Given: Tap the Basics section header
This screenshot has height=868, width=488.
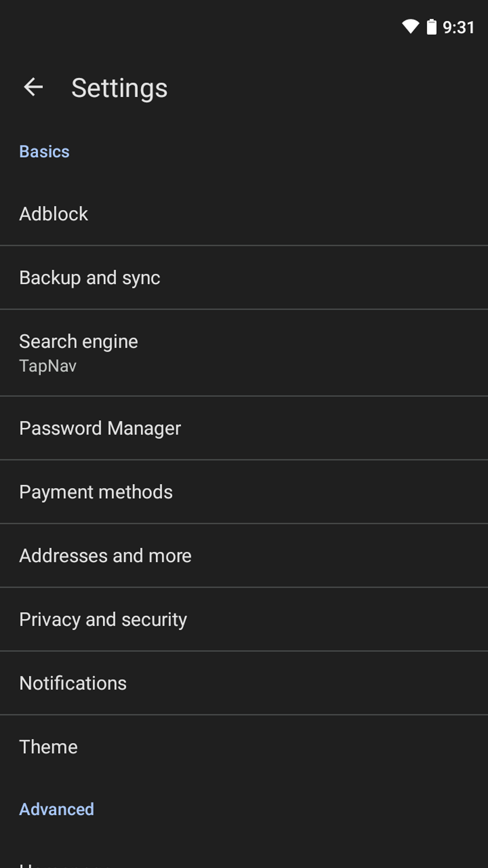Looking at the screenshot, I should (x=44, y=151).
